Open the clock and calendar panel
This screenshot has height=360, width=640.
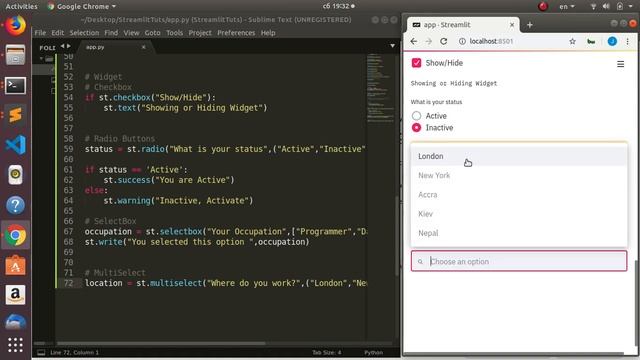tap(338, 6)
